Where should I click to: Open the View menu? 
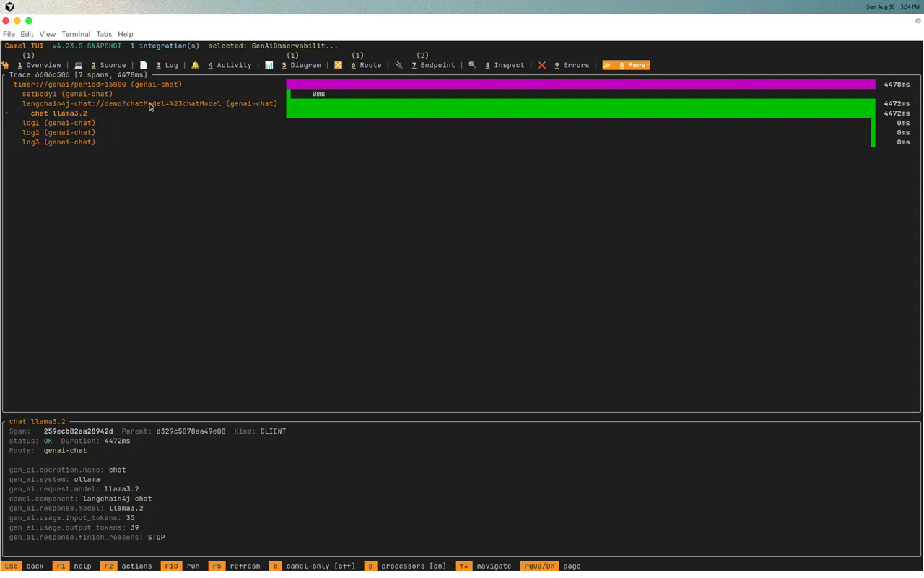tap(48, 34)
